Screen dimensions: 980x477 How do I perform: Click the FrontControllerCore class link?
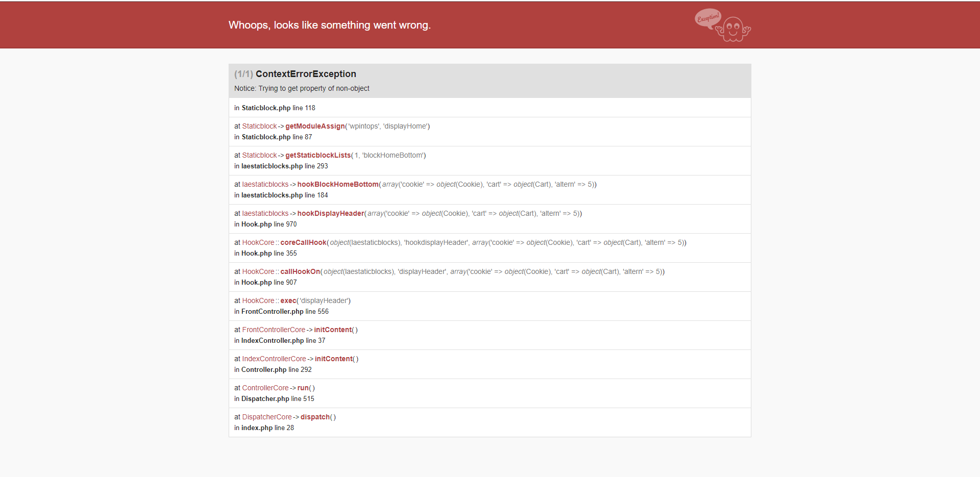pos(274,330)
